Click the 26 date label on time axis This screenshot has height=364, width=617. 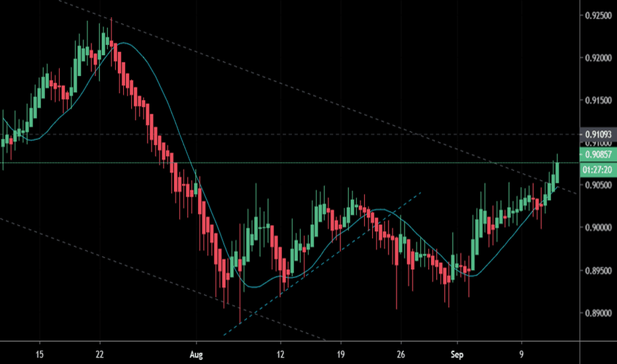[x=401, y=355]
